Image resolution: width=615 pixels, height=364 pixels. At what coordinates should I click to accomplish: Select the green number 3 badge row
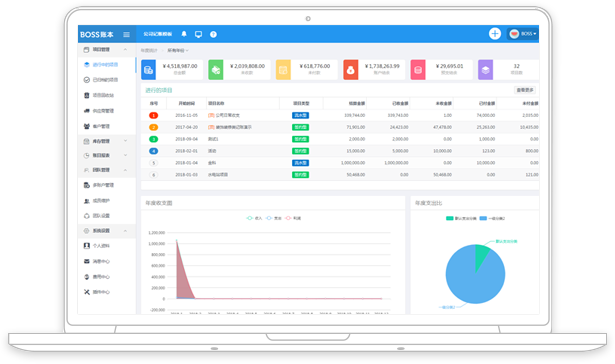coord(153,139)
